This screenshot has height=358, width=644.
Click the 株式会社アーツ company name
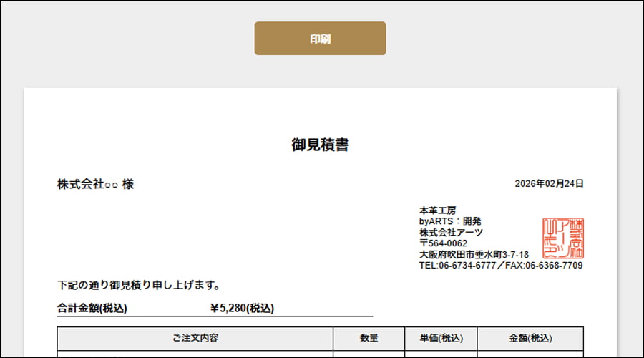[x=451, y=232]
